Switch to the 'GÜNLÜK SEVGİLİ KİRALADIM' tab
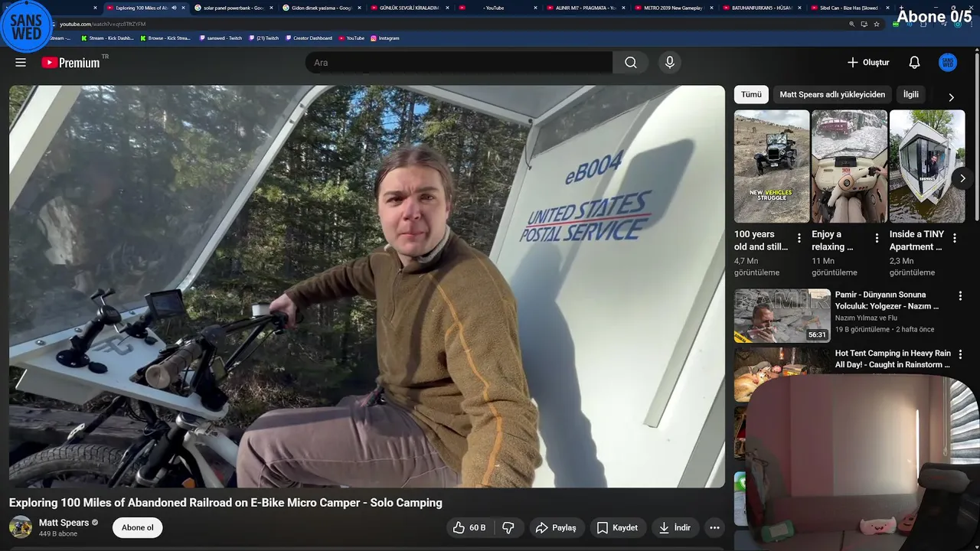The width and height of the screenshot is (980, 551). pos(410,8)
